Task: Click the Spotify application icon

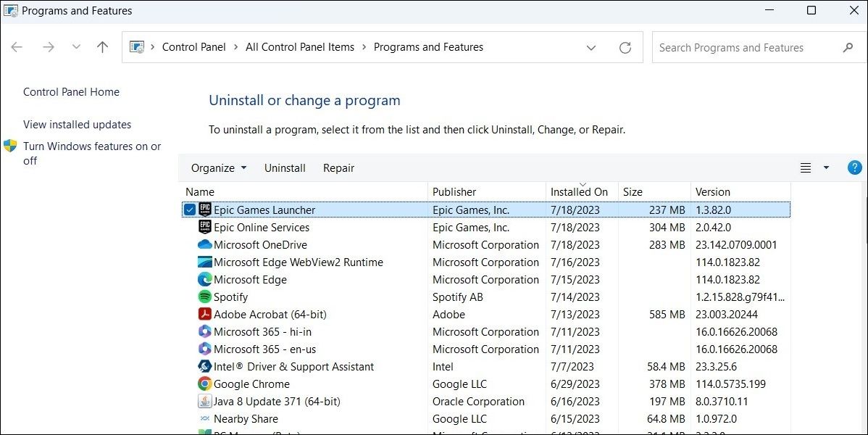Action: click(206, 297)
